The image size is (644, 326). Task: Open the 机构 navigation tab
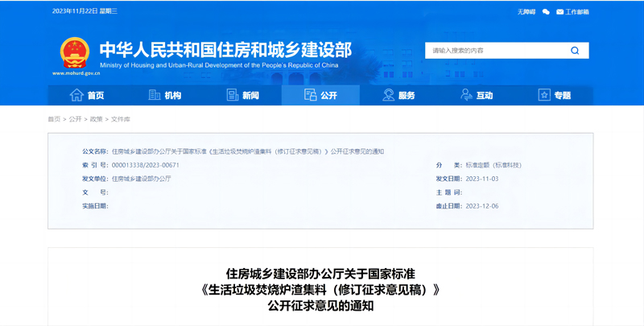point(165,95)
